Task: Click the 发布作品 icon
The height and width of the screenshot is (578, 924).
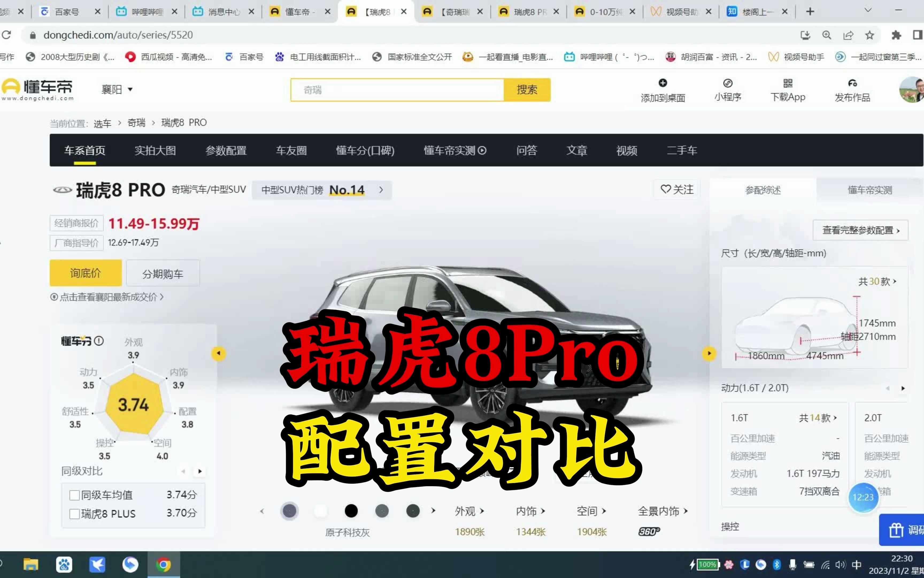Action: pos(852,83)
